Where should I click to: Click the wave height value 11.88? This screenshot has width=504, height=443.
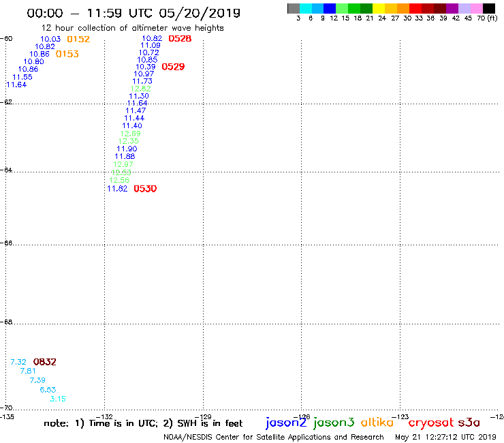tap(125, 156)
